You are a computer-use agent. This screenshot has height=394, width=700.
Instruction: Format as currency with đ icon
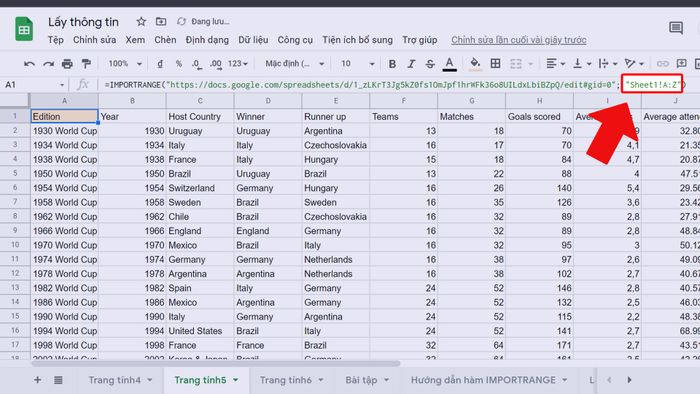tap(160, 64)
